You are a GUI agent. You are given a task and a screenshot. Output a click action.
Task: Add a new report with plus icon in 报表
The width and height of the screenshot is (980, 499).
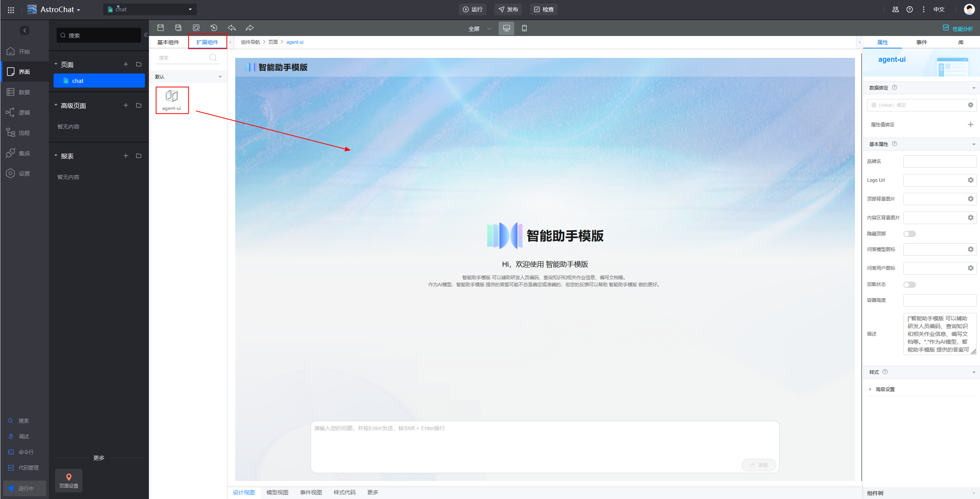[x=126, y=156]
